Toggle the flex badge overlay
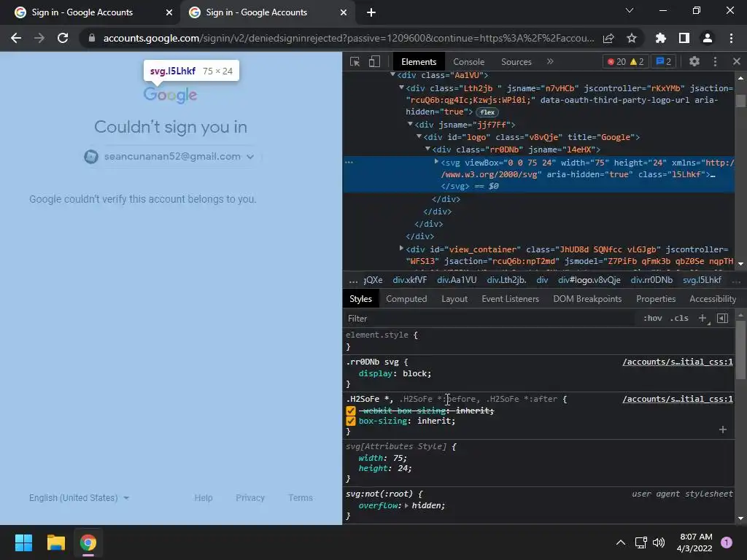747x560 pixels. coord(487,112)
